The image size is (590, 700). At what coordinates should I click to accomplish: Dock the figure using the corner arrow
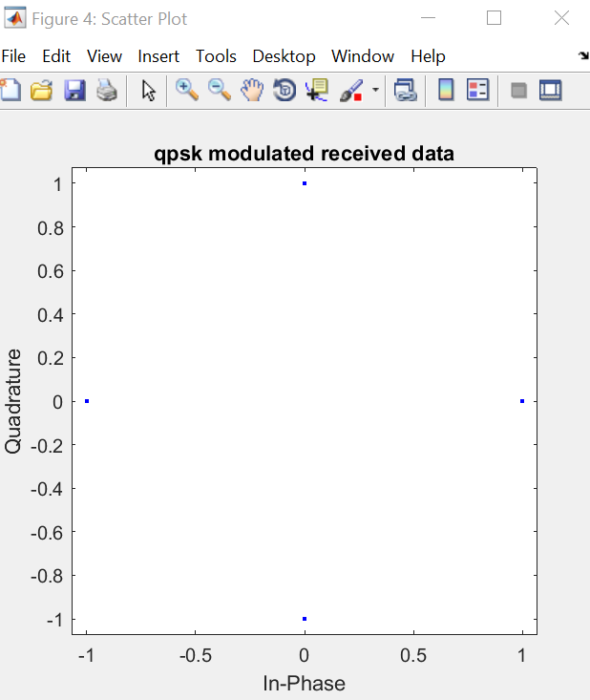click(x=583, y=55)
